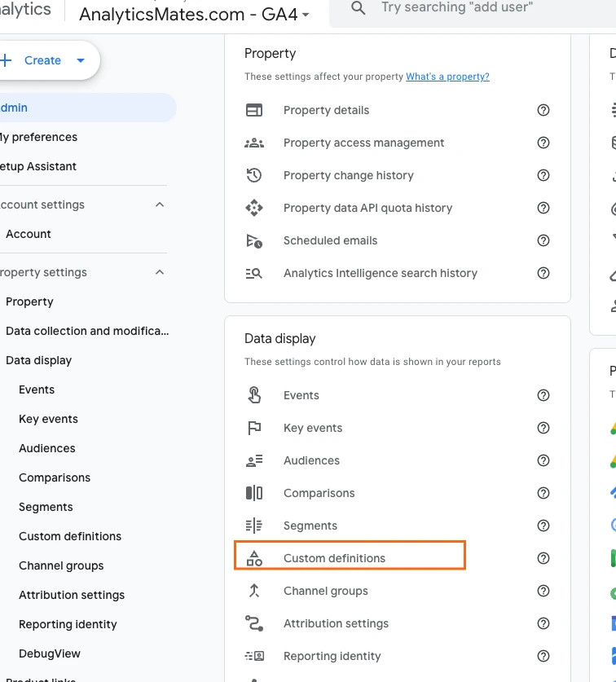Viewport: 616px width, 682px height.
Task: Open Data collection and modification in sidebar
Action: coord(87,331)
